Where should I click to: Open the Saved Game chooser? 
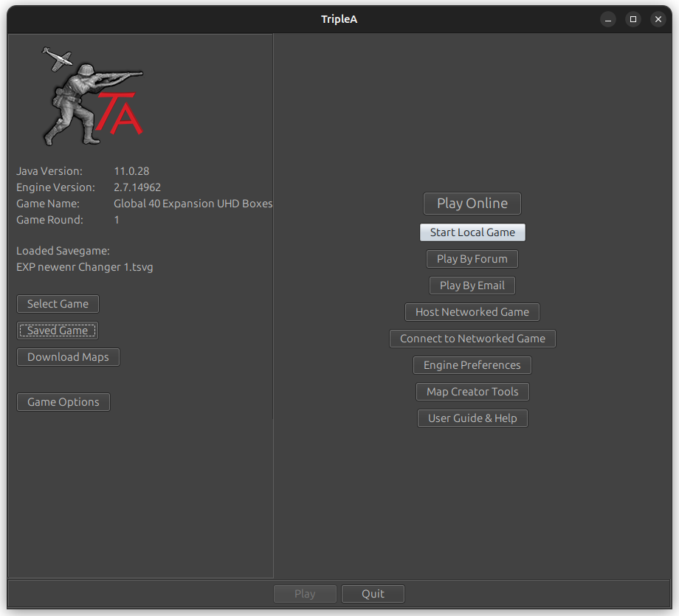click(57, 330)
